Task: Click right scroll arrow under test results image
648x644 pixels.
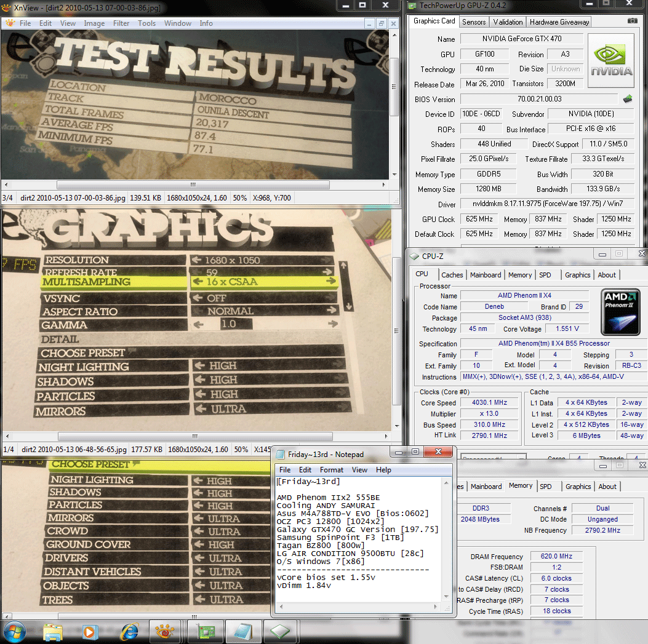Action: coord(384,185)
